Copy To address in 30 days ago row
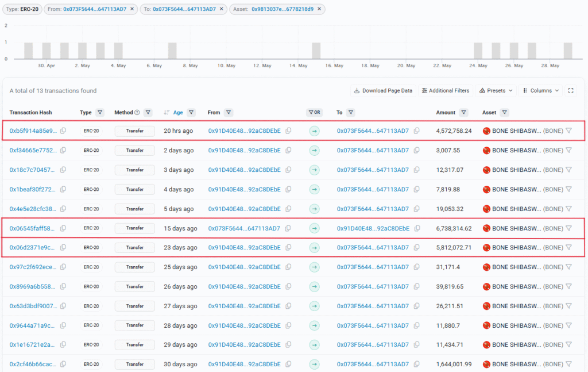 [417, 364]
